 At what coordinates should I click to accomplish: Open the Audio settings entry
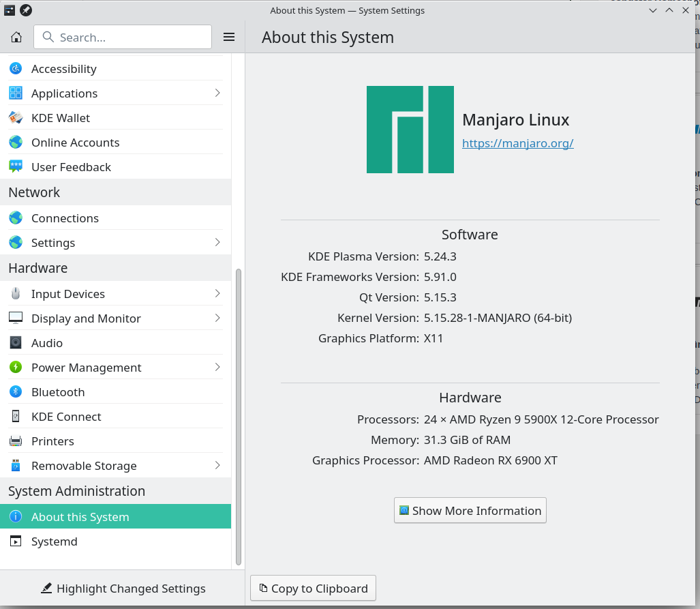[116, 343]
